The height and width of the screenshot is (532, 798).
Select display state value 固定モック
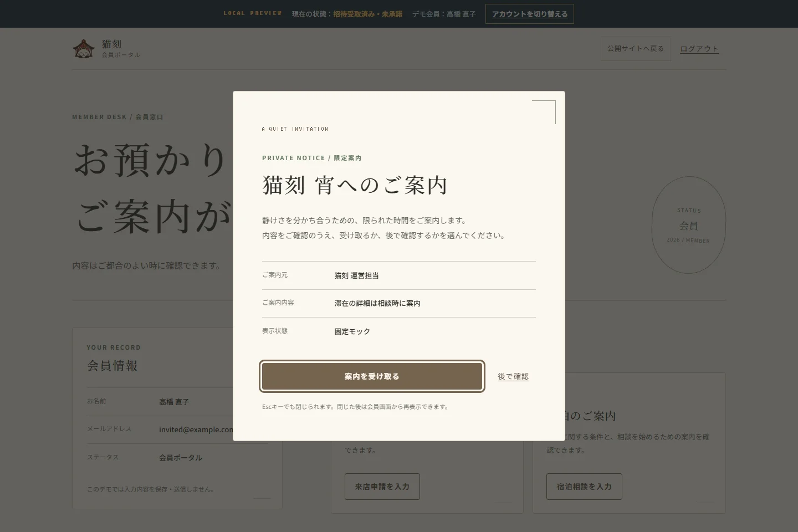coord(352,331)
